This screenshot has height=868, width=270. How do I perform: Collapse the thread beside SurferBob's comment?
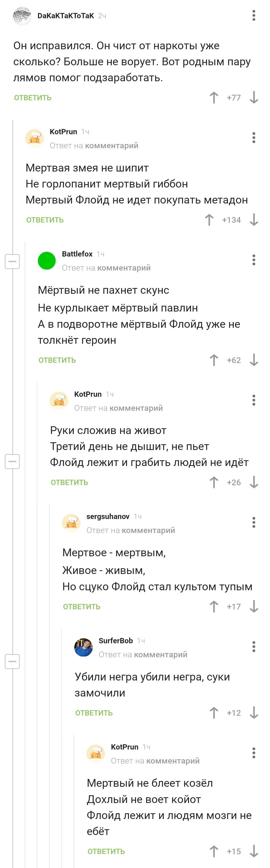12,661
